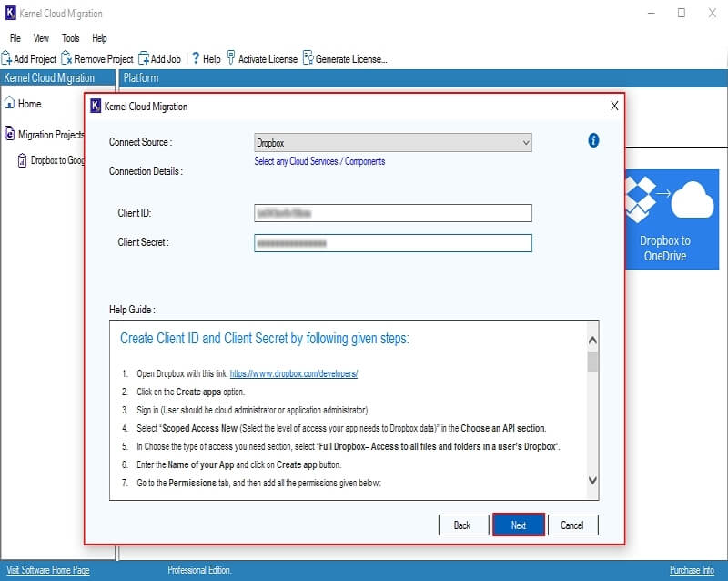Click the 'Full Dropbox– Access to all files' step
Image resolution: width=728 pixels, height=581 pixels.
[349, 446]
